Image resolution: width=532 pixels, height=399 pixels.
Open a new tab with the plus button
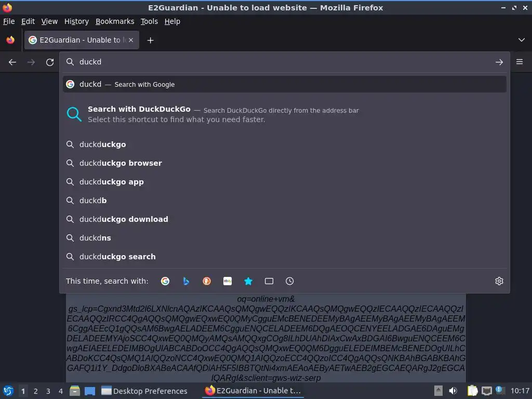[x=150, y=41]
